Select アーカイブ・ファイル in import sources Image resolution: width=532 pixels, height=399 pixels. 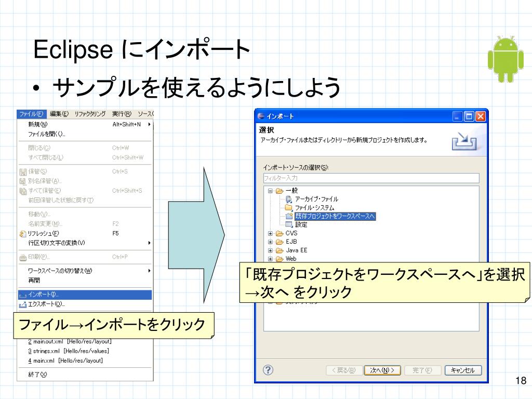316,199
